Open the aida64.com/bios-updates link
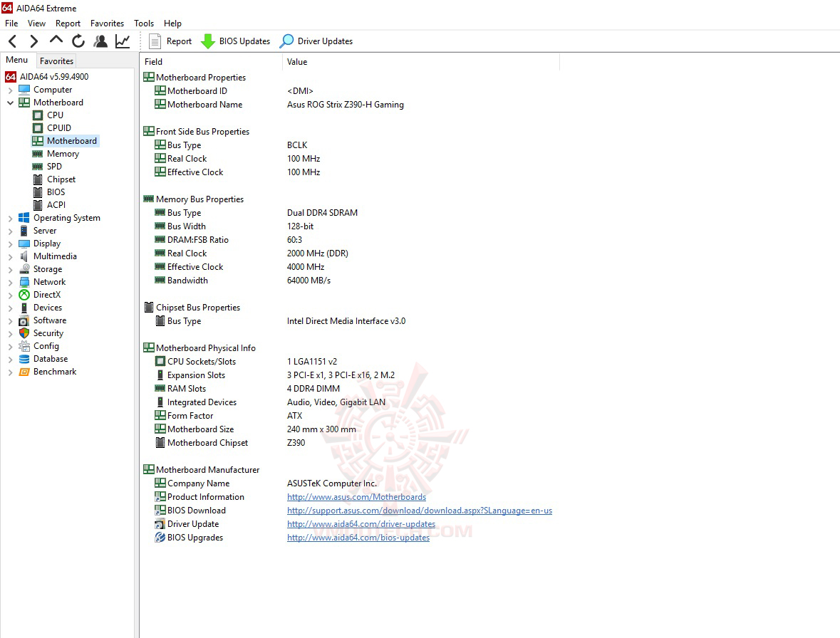Screen dimensions: 840x638 [x=358, y=538]
